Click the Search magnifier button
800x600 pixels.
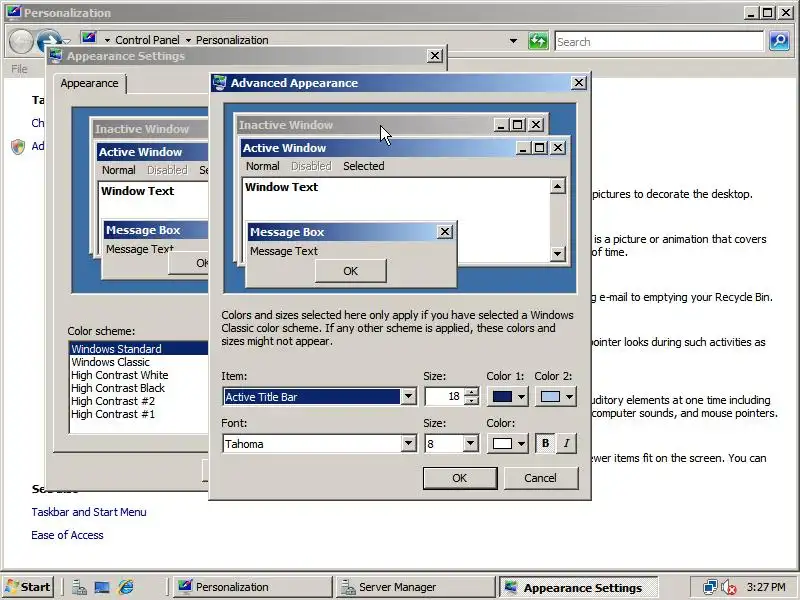779,41
